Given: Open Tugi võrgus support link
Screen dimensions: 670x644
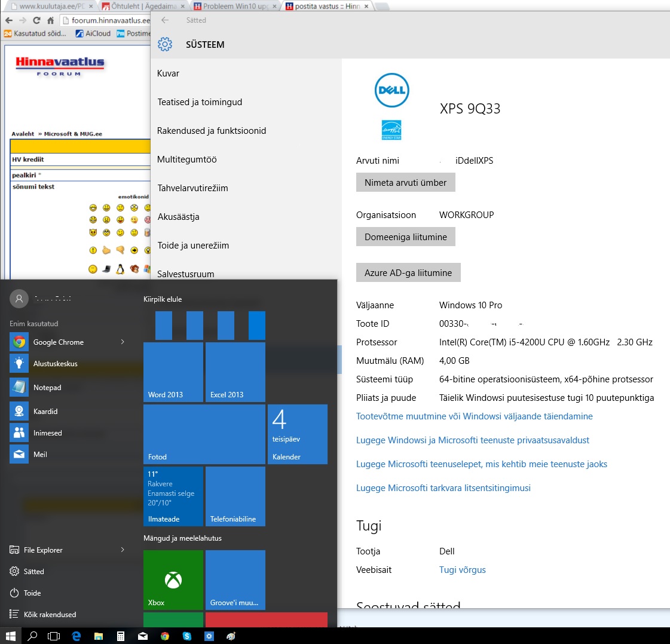Looking at the screenshot, I should tap(463, 570).
